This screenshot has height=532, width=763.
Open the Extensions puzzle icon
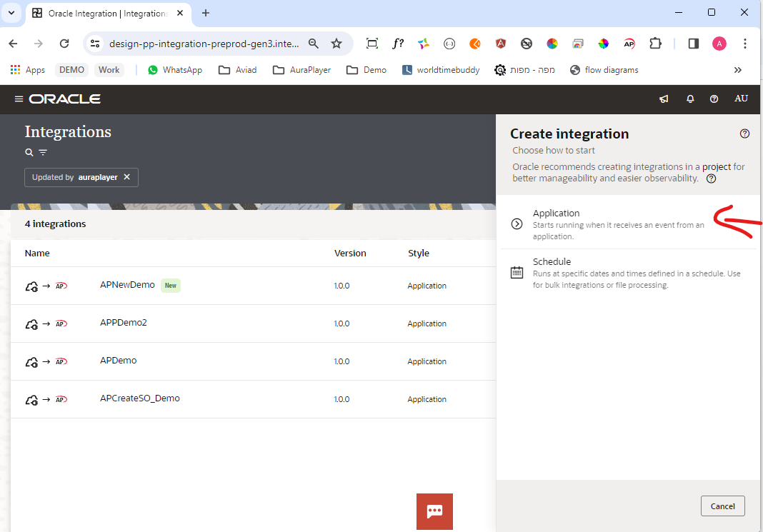[655, 44]
